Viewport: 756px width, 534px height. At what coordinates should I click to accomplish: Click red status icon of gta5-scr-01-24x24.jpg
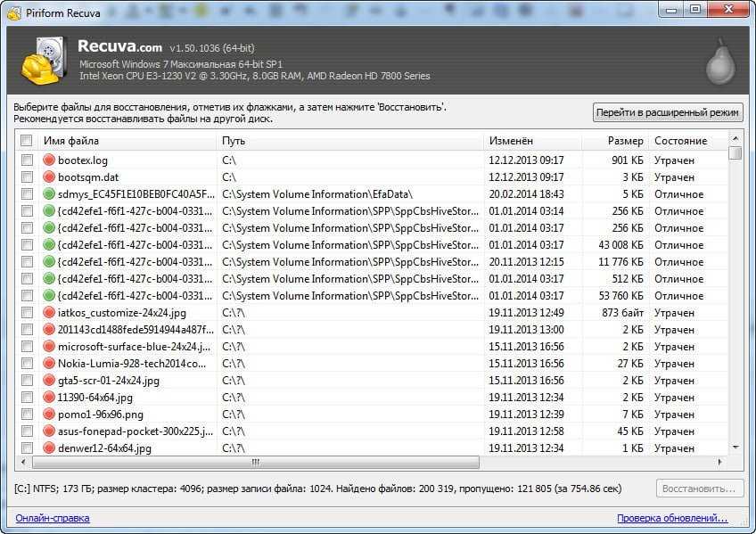point(49,381)
